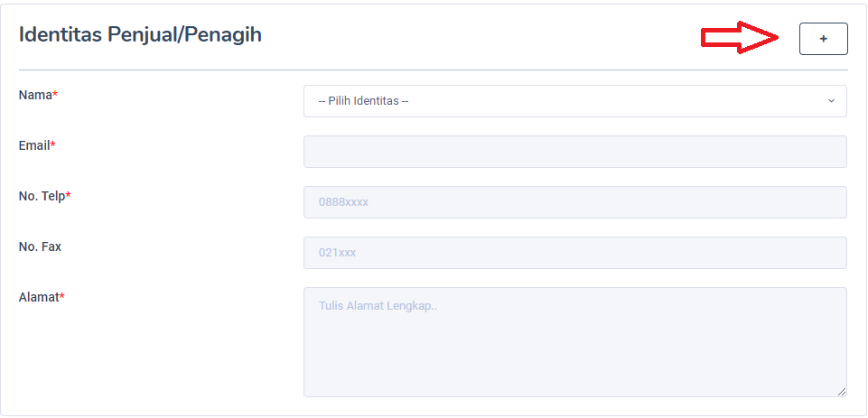Viewport: 868px width, 418px height.
Task: Click the Alamat label text
Action: click(38, 297)
